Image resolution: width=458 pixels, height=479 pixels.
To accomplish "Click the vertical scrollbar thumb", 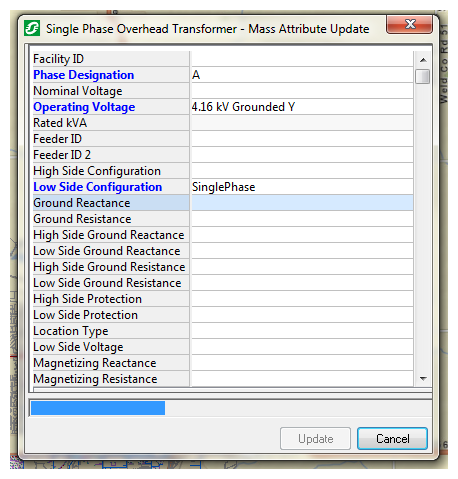I will pos(423,76).
